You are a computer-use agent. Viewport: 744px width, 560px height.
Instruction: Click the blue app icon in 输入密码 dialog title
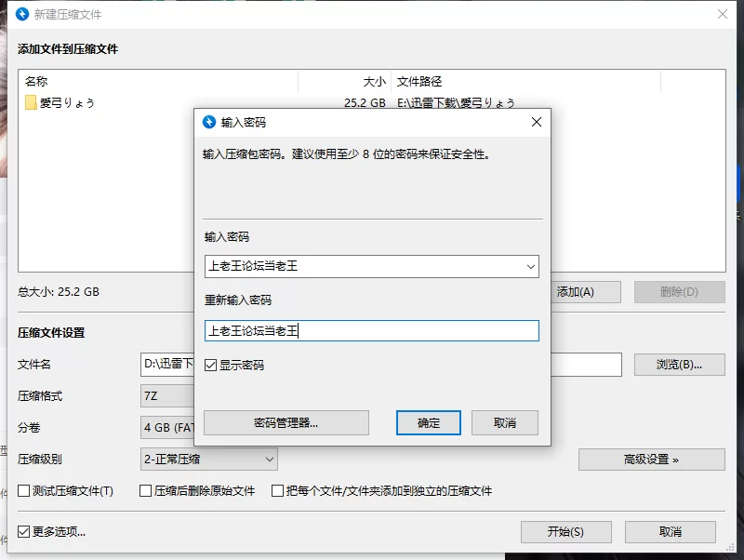209,122
